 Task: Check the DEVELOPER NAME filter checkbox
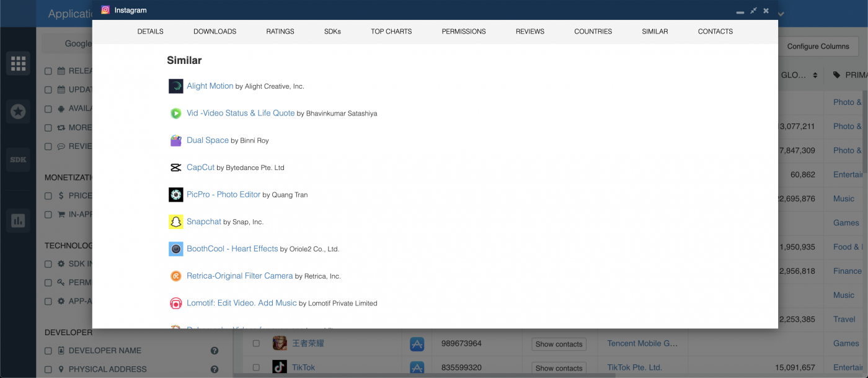click(x=48, y=350)
